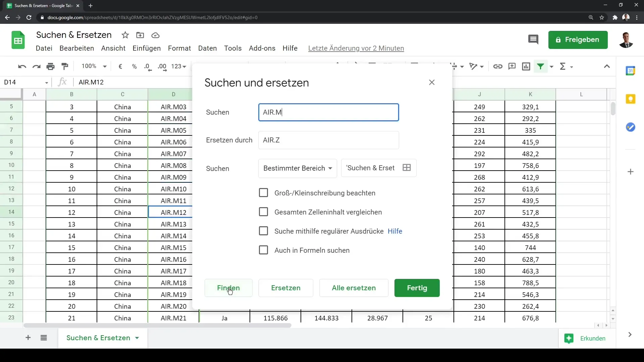Viewport: 644px width, 362px height.
Task: Decrease decimal places
Action: point(148,66)
